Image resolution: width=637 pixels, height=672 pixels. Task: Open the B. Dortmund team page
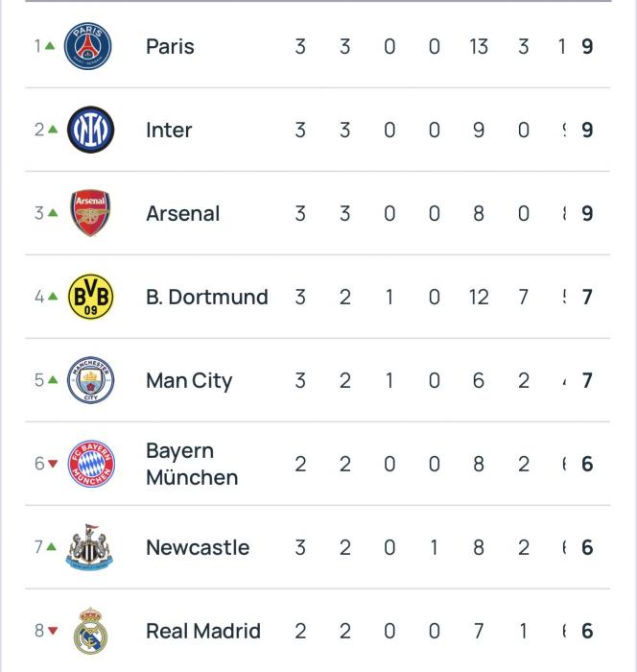(x=206, y=297)
